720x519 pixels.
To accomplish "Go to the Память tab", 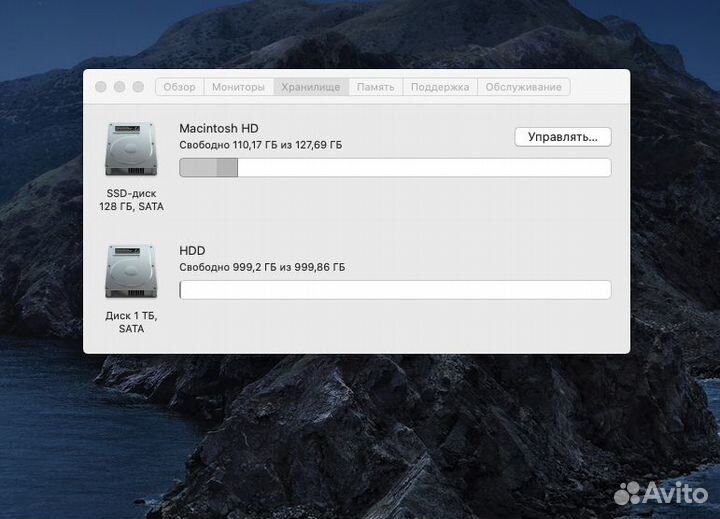I will click(x=376, y=87).
